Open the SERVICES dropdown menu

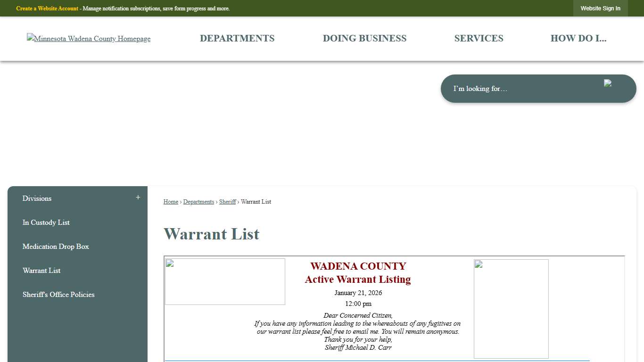point(479,38)
